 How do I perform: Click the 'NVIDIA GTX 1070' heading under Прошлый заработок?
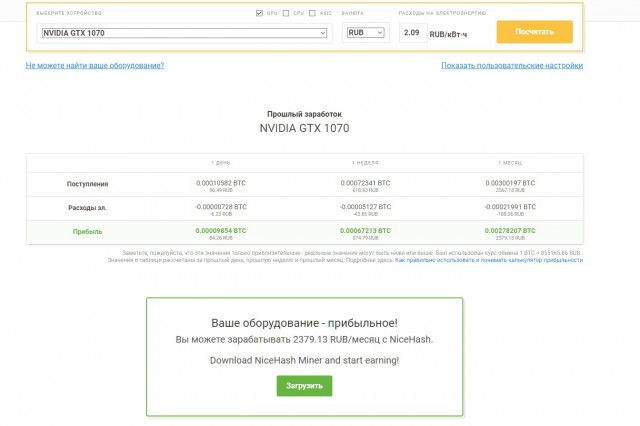click(304, 128)
